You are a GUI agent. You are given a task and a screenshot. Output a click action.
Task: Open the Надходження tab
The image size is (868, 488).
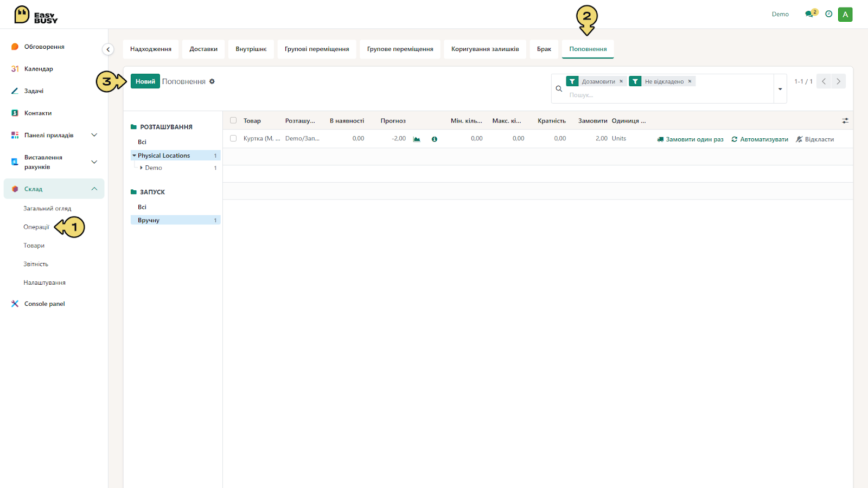[x=151, y=49]
